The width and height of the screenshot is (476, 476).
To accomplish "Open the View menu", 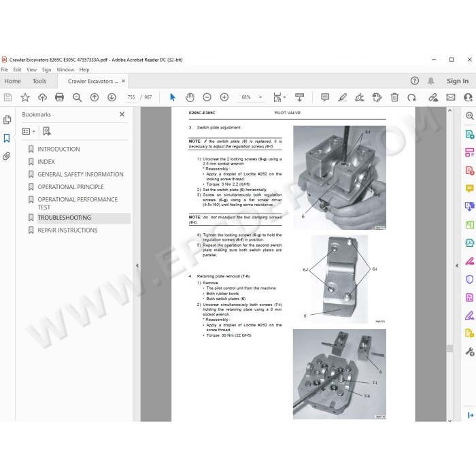I will 31,69.
